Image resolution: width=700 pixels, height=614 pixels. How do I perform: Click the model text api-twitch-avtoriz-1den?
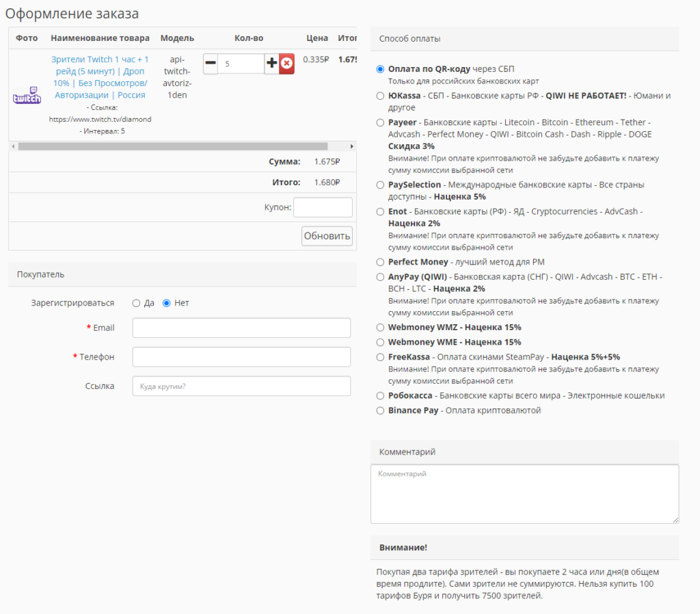point(177,77)
